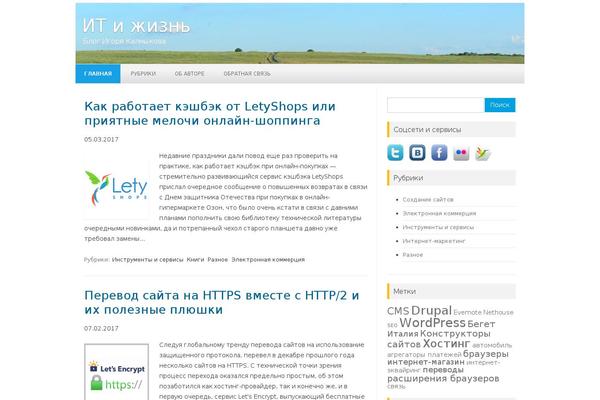Select the Италия tag
This screenshot has height=400, width=600.
(403, 334)
